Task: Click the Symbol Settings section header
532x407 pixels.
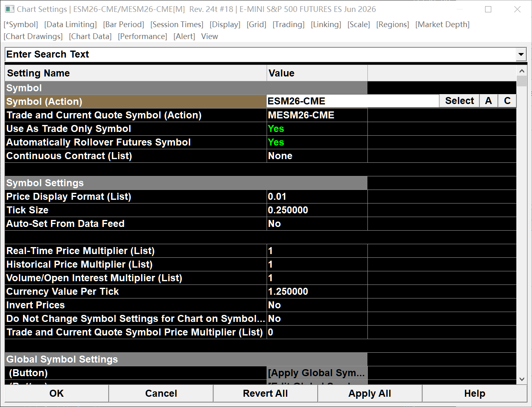Action: tap(186, 183)
